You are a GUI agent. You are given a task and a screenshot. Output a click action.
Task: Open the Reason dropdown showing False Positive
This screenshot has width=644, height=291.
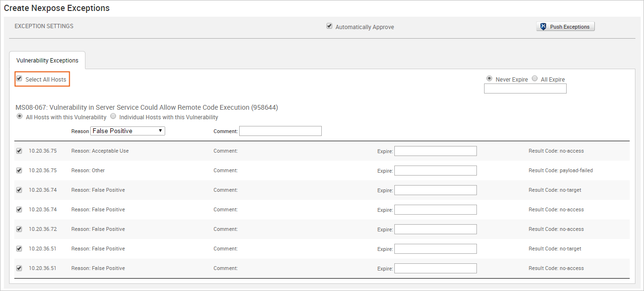[x=127, y=131]
